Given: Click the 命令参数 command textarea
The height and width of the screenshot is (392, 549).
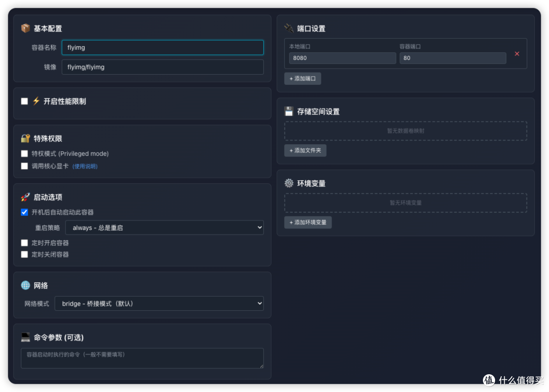Looking at the screenshot, I should (x=142, y=358).
